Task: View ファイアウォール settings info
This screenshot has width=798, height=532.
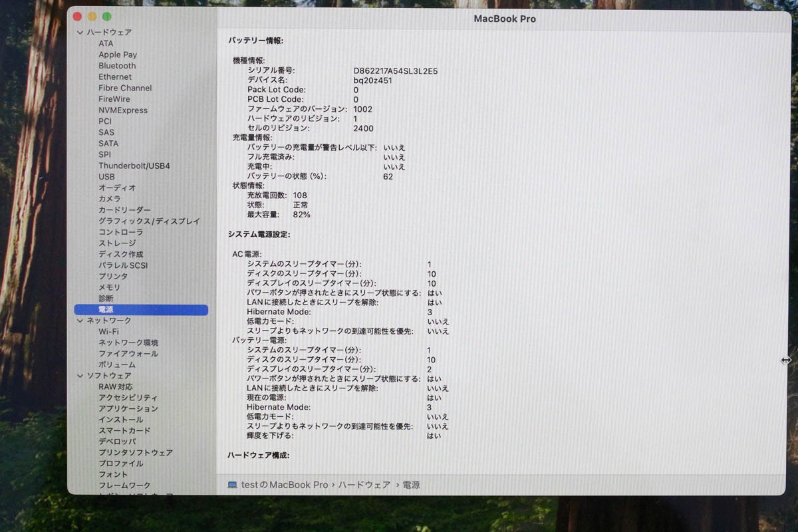Action: (128, 354)
